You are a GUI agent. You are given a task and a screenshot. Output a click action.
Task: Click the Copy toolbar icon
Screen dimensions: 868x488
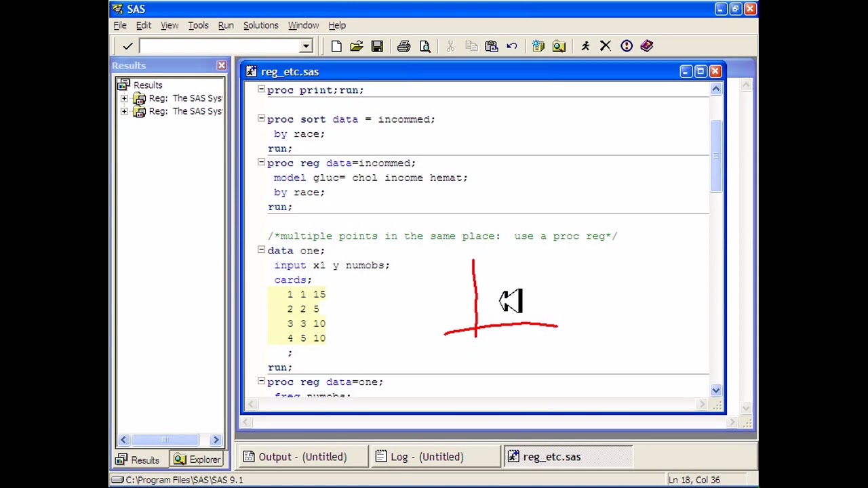(471, 46)
